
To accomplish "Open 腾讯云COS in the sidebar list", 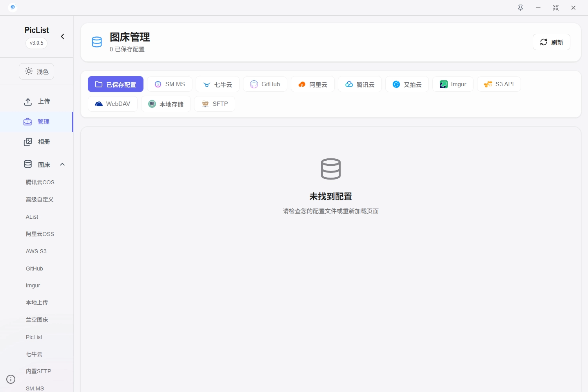I will [40, 182].
